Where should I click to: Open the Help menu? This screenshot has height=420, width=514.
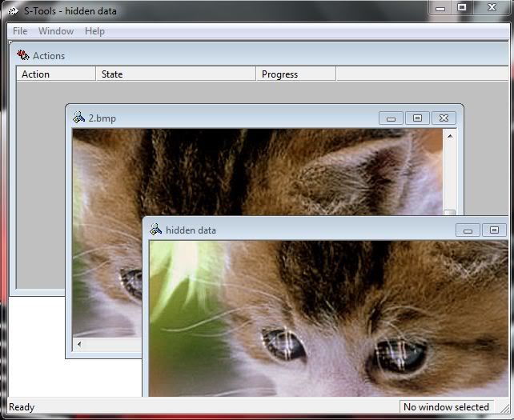pyautogui.click(x=94, y=31)
